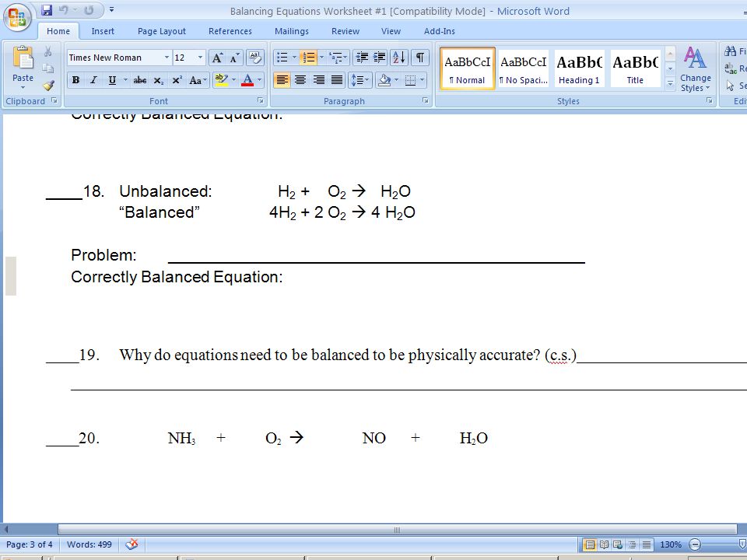Center-align the paragraph text
This screenshot has height=560, width=747.
[x=300, y=80]
